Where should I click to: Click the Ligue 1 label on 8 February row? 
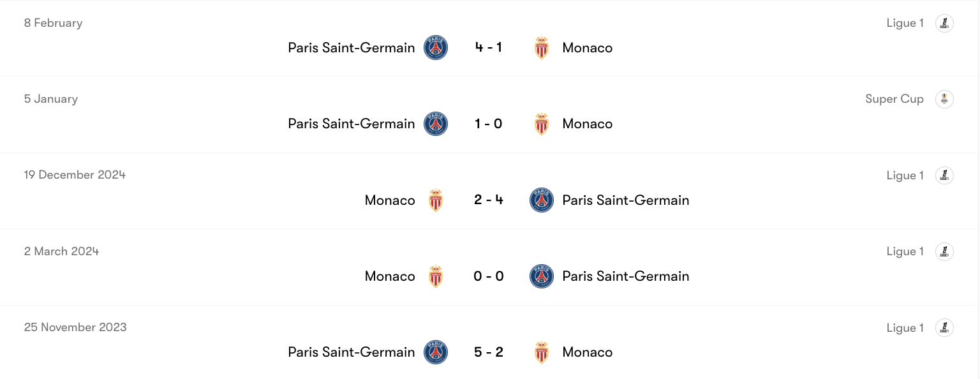click(905, 23)
